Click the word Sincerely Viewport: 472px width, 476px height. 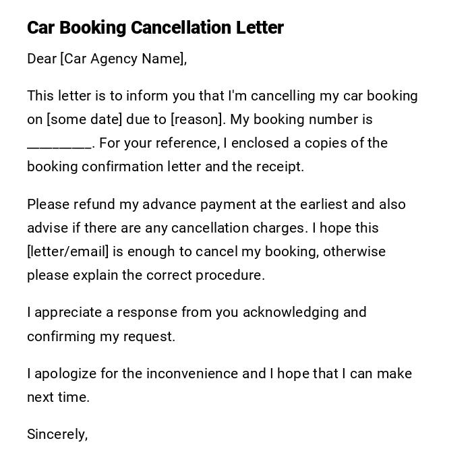pos(57,434)
